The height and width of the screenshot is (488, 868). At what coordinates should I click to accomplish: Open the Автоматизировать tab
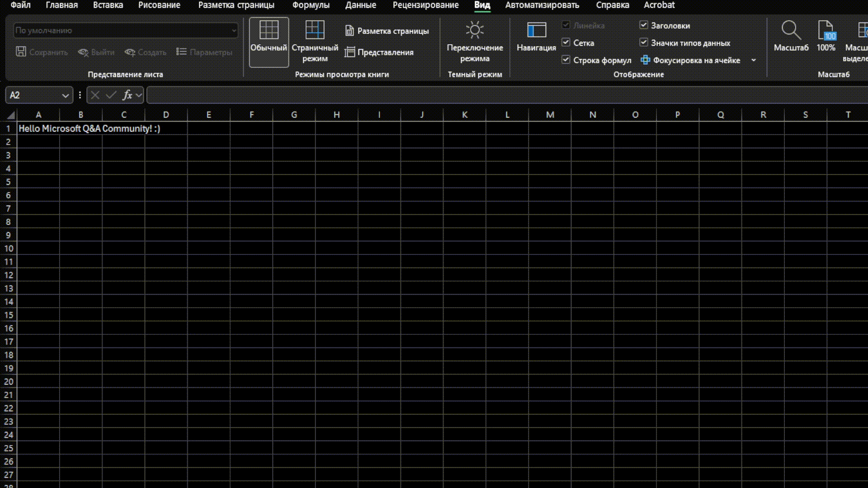(x=542, y=5)
